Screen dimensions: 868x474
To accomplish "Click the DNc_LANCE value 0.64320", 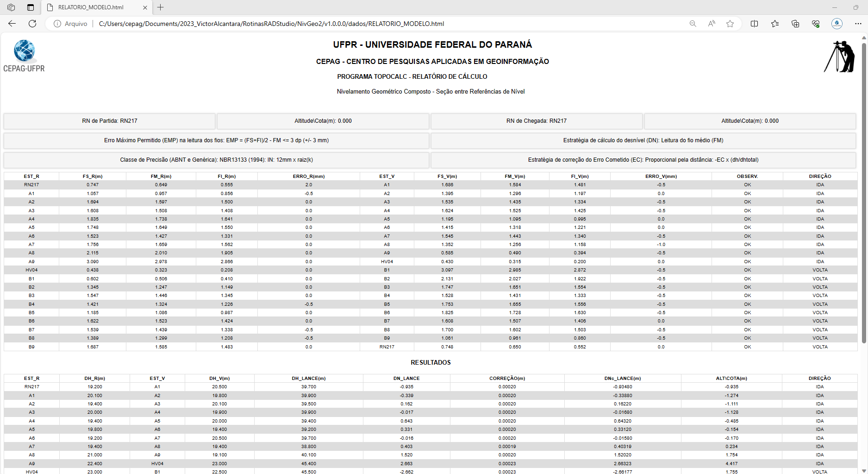I will tap(622, 421).
